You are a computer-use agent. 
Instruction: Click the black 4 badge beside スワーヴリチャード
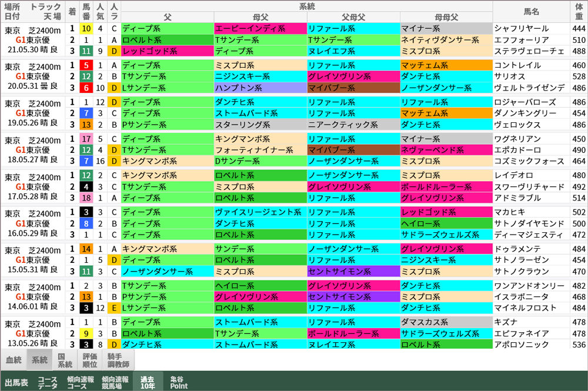tap(86, 187)
